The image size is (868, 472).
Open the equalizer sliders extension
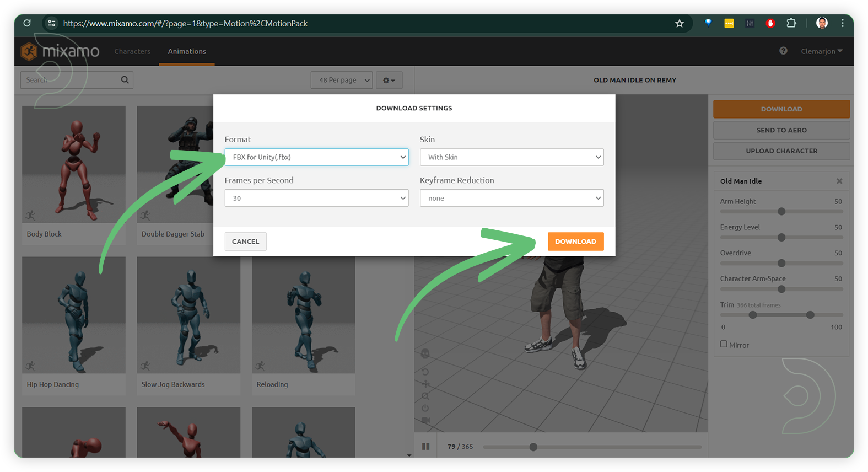tap(750, 23)
